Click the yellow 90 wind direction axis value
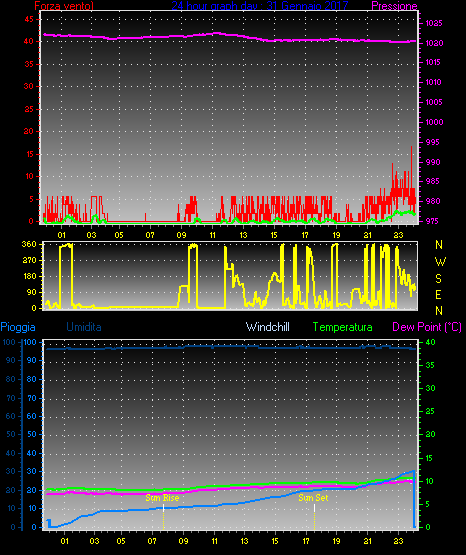The width and height of the screenshot is (466, 555). tap(31, 292)
